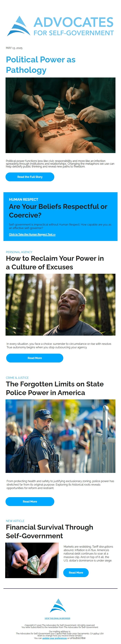The width and height of the screenshot is (121, 644).
Task: Click the small footer logo icon
Action: (58, 605)
